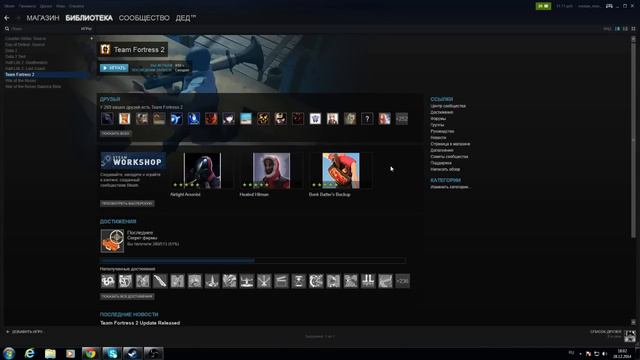This screenshot has height=360, width=640.
Task: Switch library to detail view icon
Action: pyautogui.click(x=618, y=29)
